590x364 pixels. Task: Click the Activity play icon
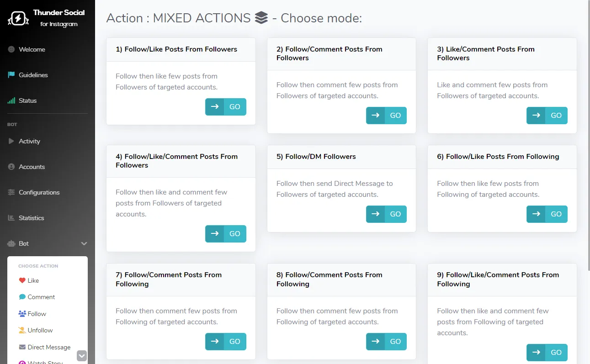point(11,141)
